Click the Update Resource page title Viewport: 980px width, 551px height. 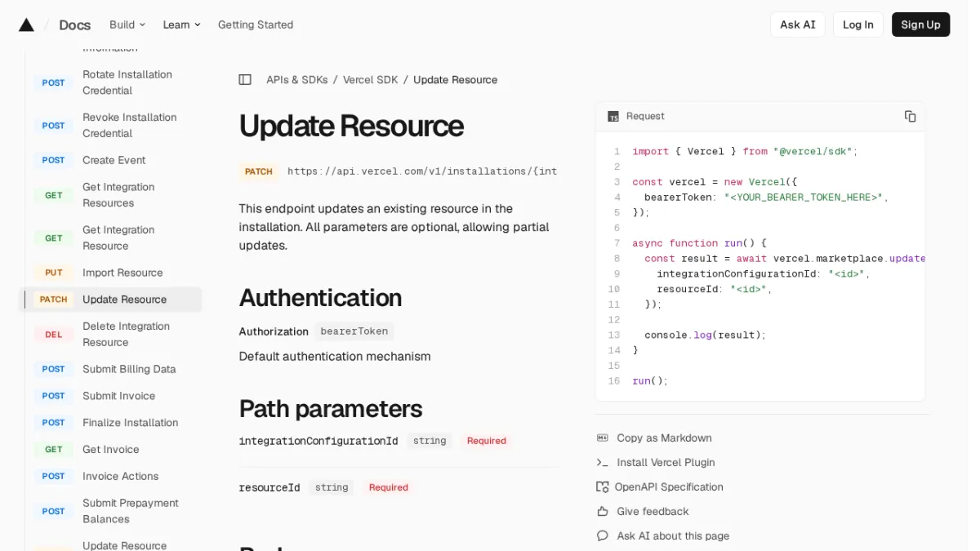(351, 126)
